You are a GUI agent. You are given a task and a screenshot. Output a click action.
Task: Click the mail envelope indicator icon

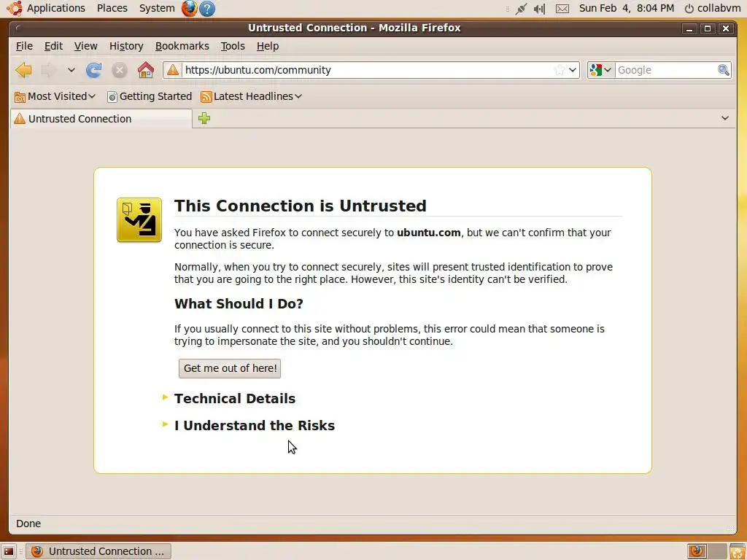[562, 9]
